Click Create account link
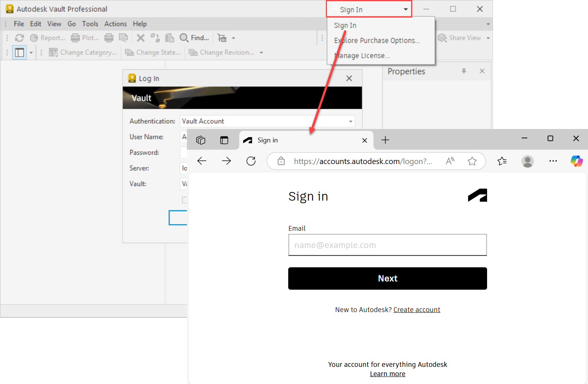 417,310
